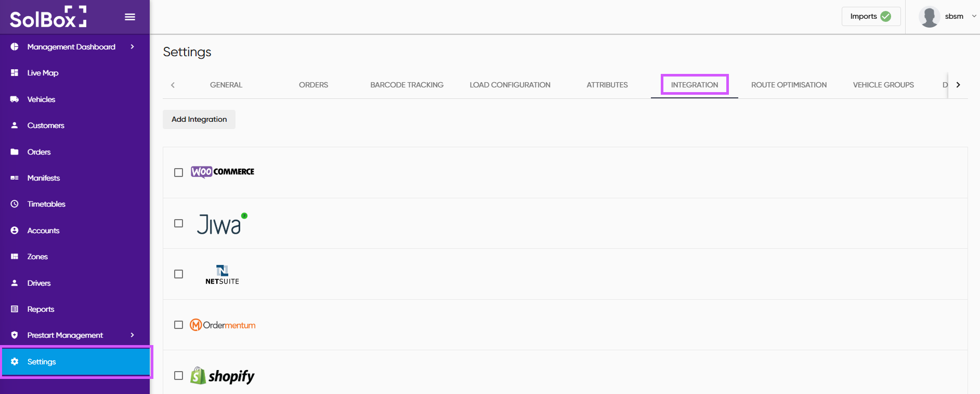Click the Settings page heading
The image size is (980, 394).
tap(187, 52)
